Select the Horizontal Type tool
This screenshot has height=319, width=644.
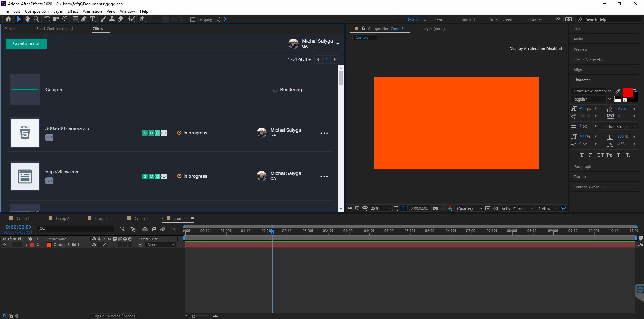[x=92, y=19]
